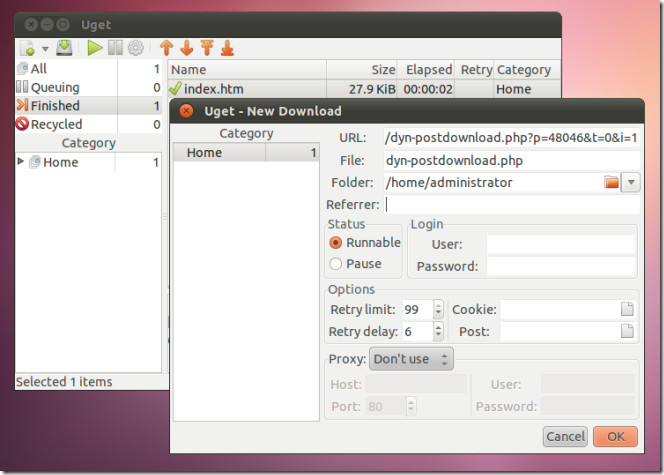Select the Queuing status row

(89, 87)
